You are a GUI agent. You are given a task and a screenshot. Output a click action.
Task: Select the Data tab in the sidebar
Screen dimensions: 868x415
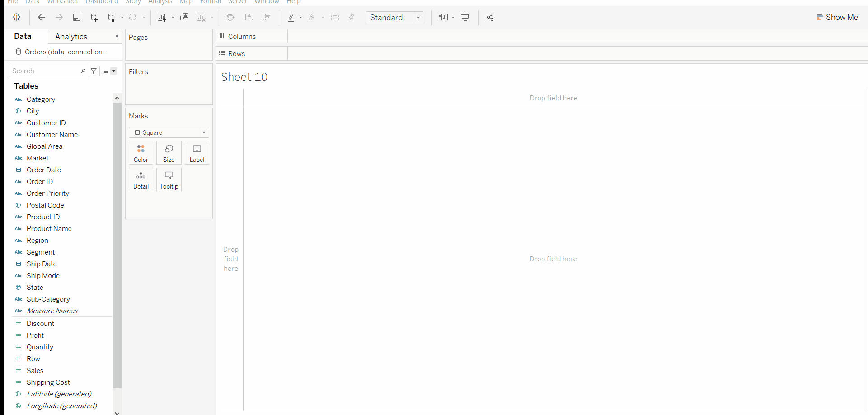(23, 36)
